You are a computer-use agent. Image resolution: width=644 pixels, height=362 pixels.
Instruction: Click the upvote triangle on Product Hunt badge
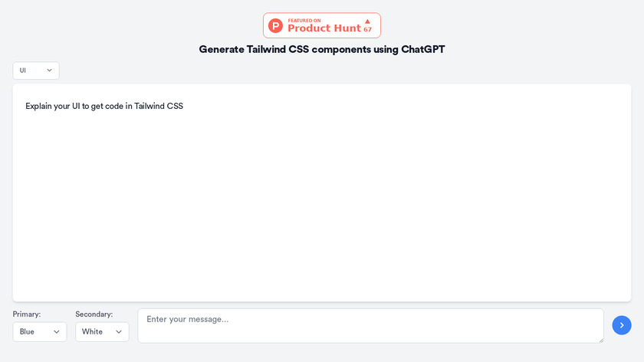(367, 21)
